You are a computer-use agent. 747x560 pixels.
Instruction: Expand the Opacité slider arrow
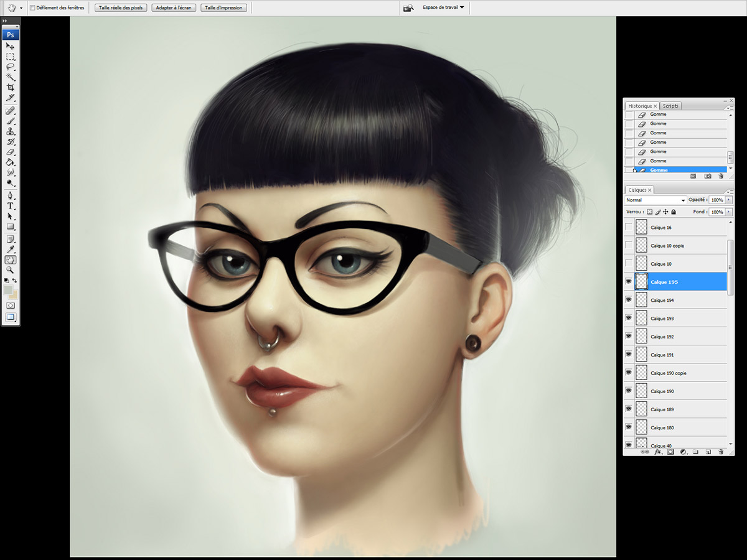coord(729,200)
